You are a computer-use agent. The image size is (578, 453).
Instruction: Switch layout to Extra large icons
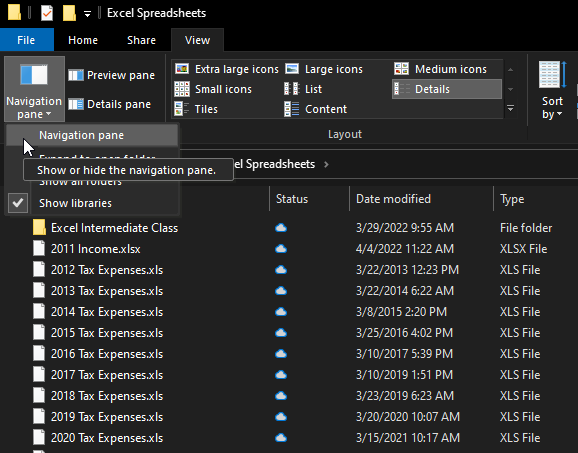coord(226,69)
